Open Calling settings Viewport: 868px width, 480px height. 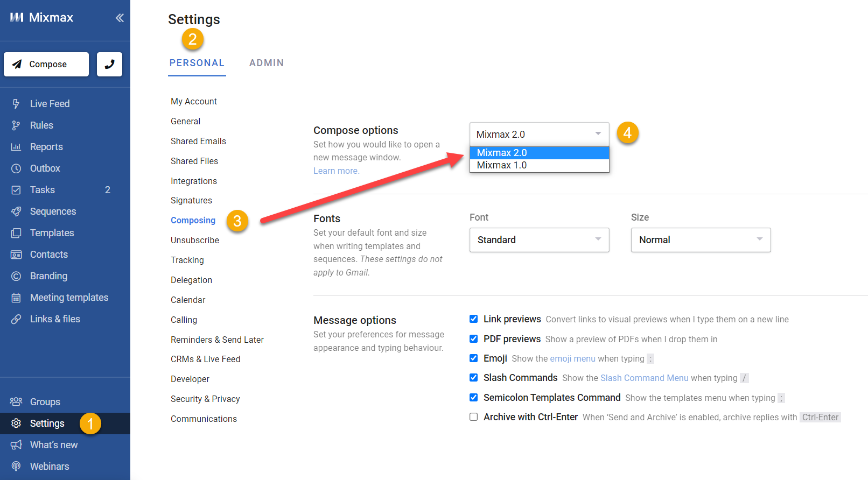[x=184, y=320]
